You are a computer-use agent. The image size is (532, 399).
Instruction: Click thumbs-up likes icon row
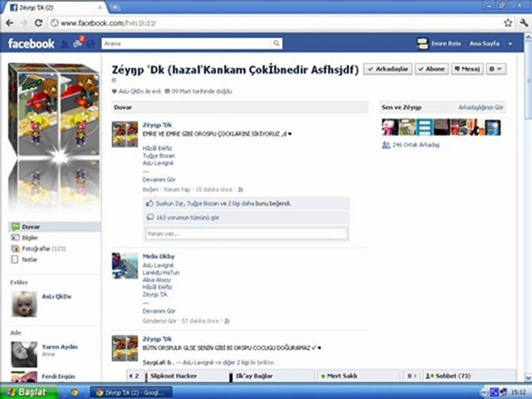[247, 203]
